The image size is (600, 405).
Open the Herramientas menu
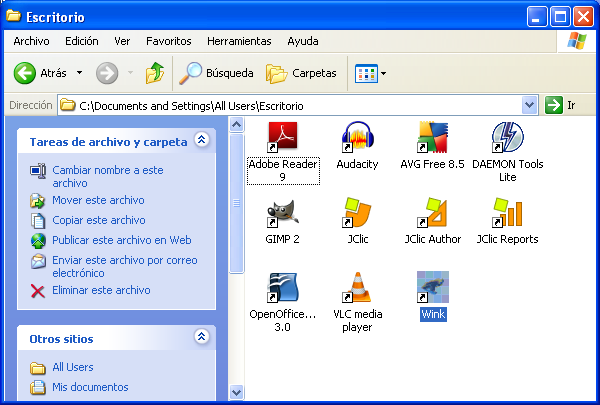[238, 41]
